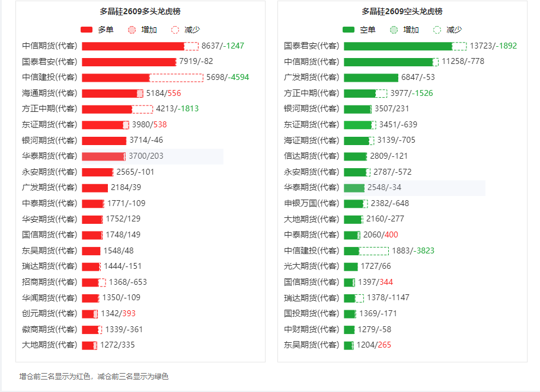The width and height of the screenshot is (540, 392).
Task: Click 方正中期(代客) label in short chart
Action: [x=311, y=94]
